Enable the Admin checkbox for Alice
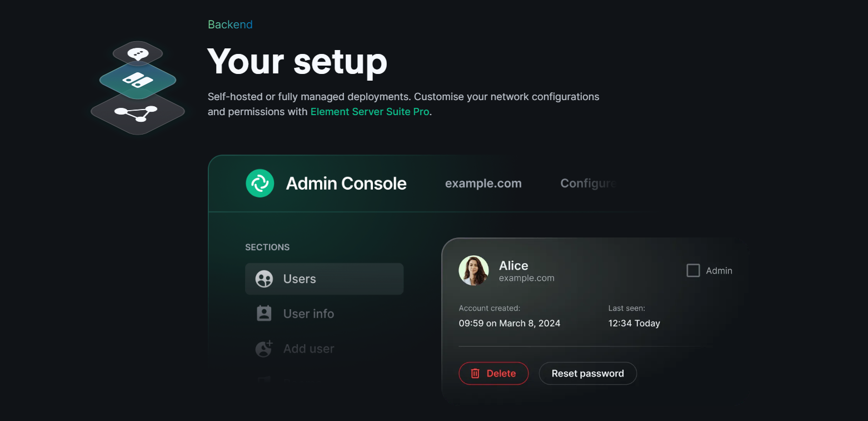868x421 pixels. click(x=693, y=271)
